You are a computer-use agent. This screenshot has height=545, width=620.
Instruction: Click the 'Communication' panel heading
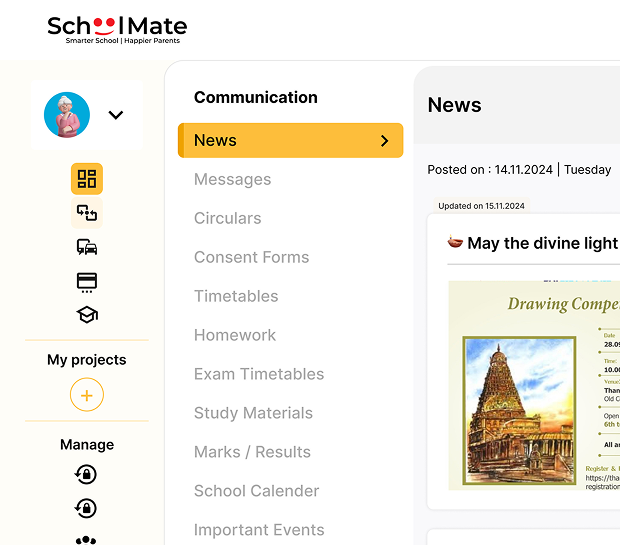coord(256,97)
